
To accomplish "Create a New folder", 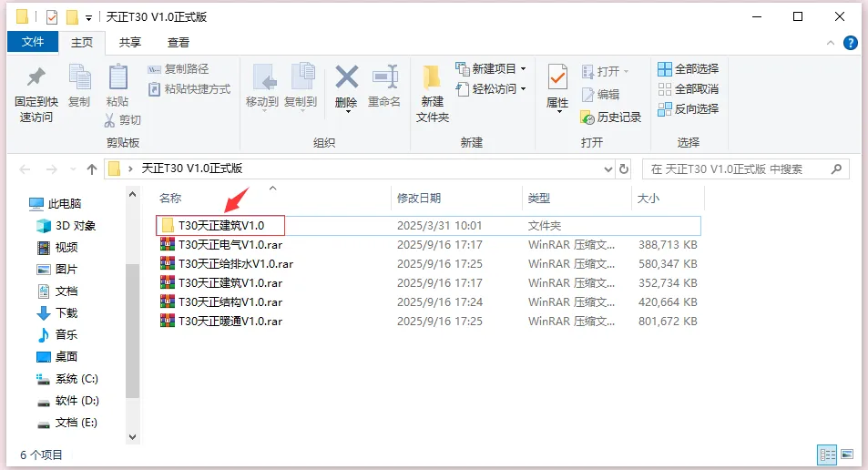I will point(433,93).
